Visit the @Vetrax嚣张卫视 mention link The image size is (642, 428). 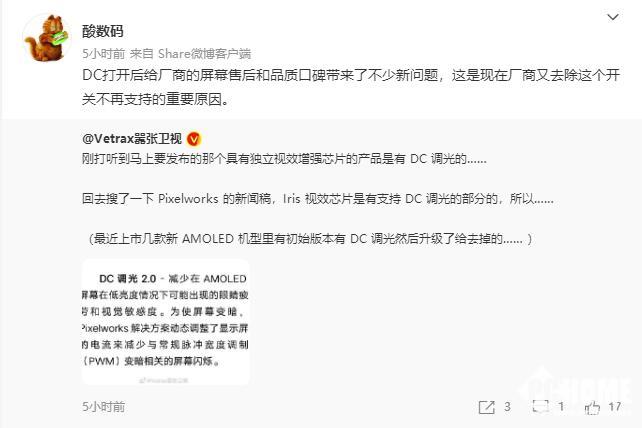pyautogui.click(x=132, y=139)
